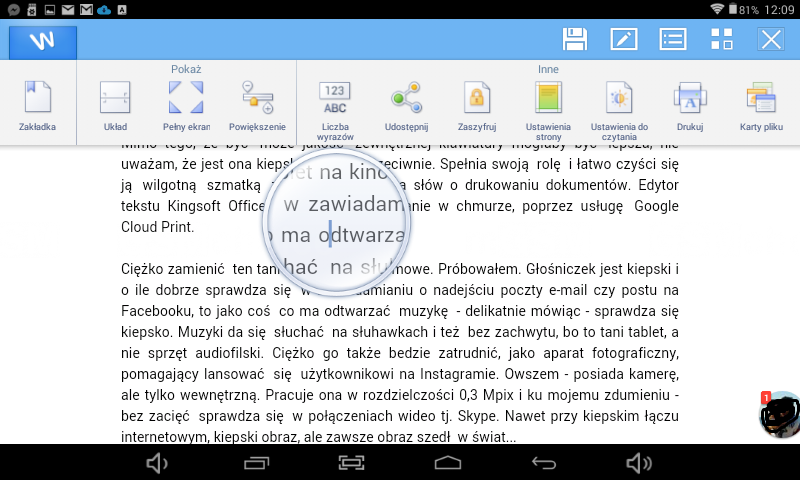
Task: Tap the Android back arrow button
Action: tap(543, 462)
